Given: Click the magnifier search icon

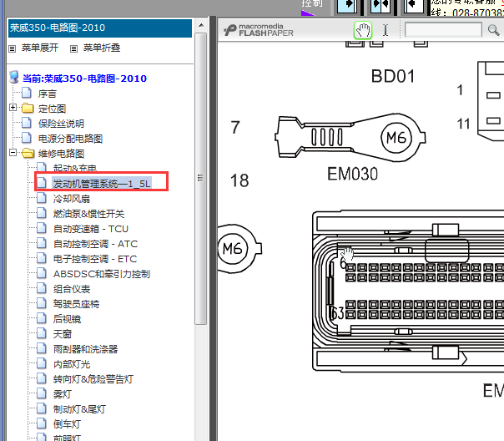Looking at the screenshot, I should coord(493,30).
